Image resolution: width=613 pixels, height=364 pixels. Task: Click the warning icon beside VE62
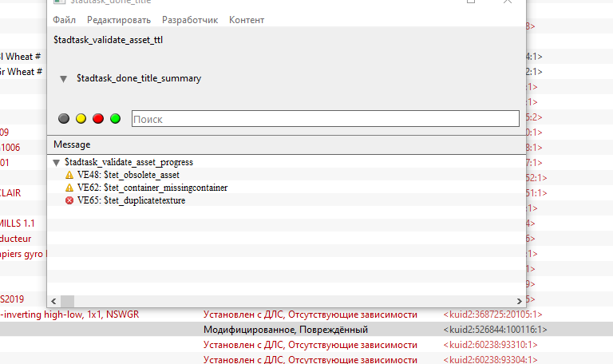pos(69,188)
